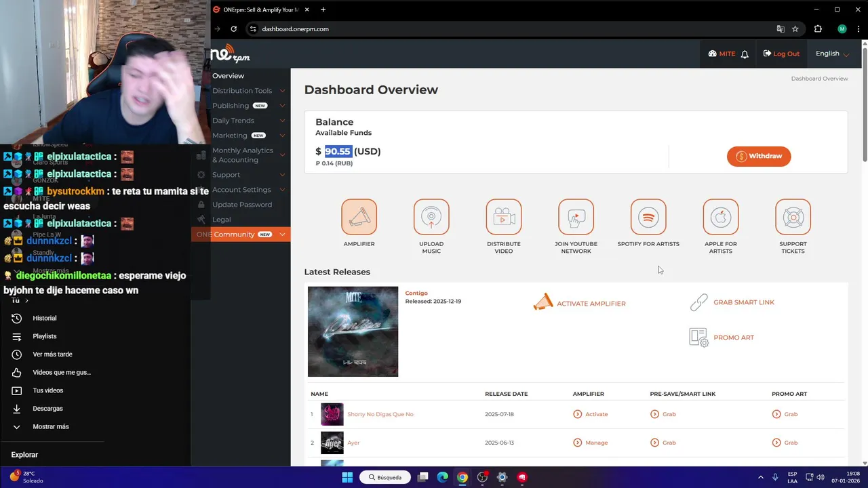Select Overview in the sidebar
Image resolution: width=868 pixels, height=488 pixels.
[x=228, y=76]
